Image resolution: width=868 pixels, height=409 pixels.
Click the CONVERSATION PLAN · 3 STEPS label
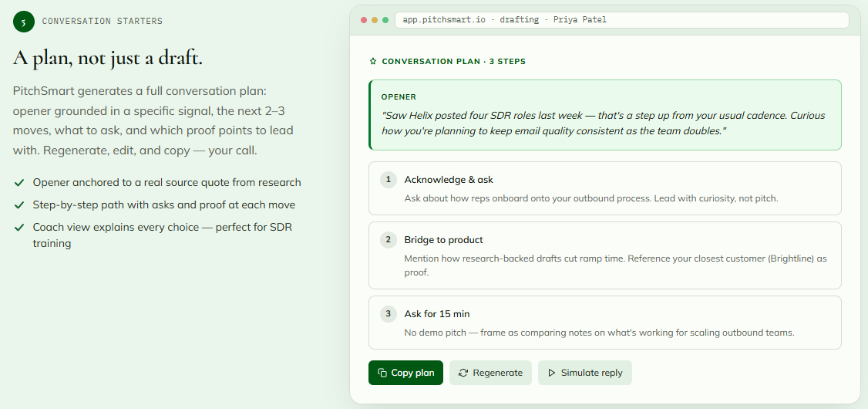point(454,62)
